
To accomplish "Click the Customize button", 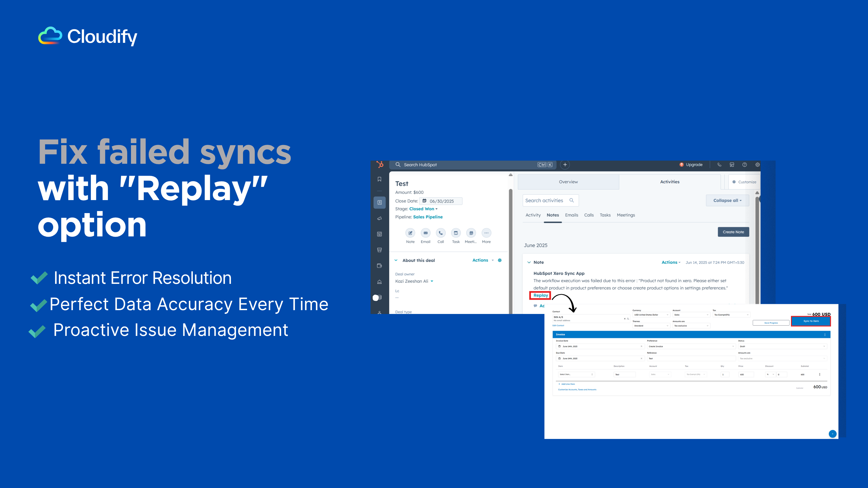I will pos(744,182).
